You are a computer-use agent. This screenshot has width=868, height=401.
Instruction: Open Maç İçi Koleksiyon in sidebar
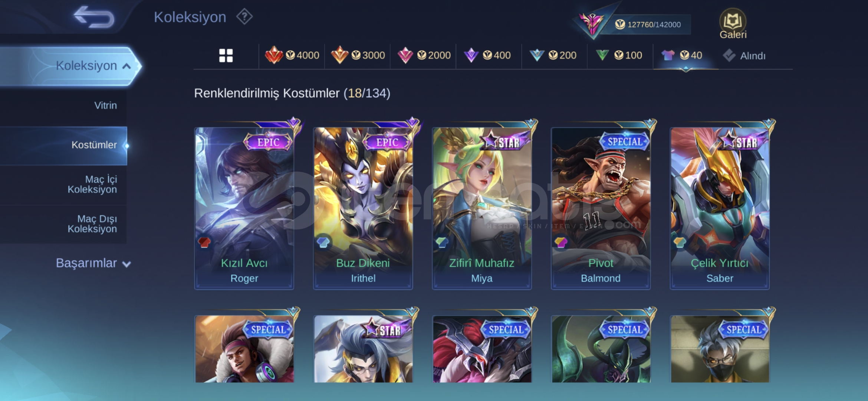[x=92, y=185]
